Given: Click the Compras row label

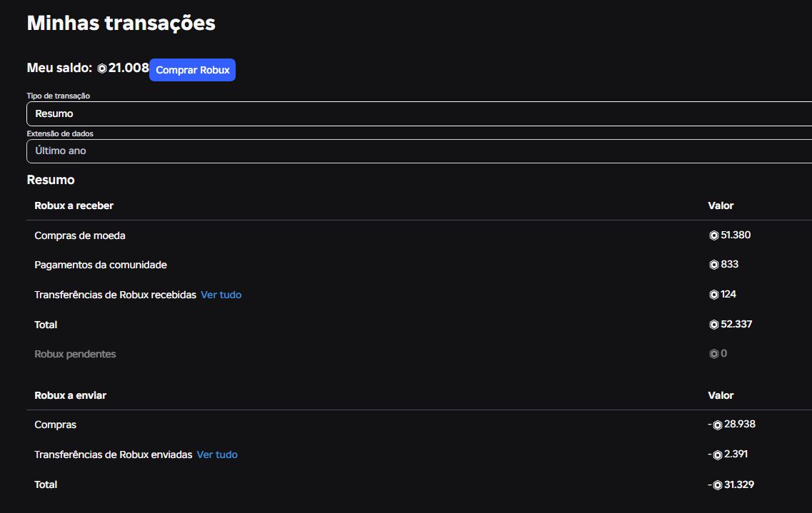Looking at the screenshot, I should click(x=56, y=425).
